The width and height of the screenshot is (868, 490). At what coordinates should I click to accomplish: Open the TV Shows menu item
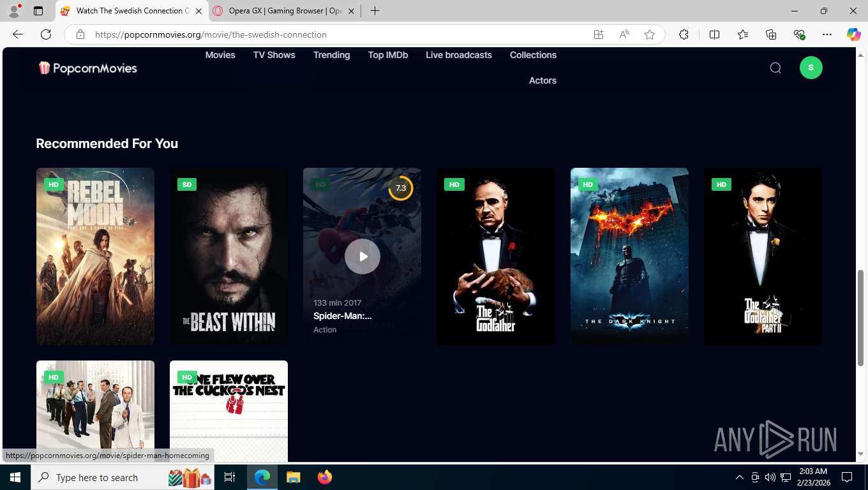pyautogui.click(x=274, y=55)
